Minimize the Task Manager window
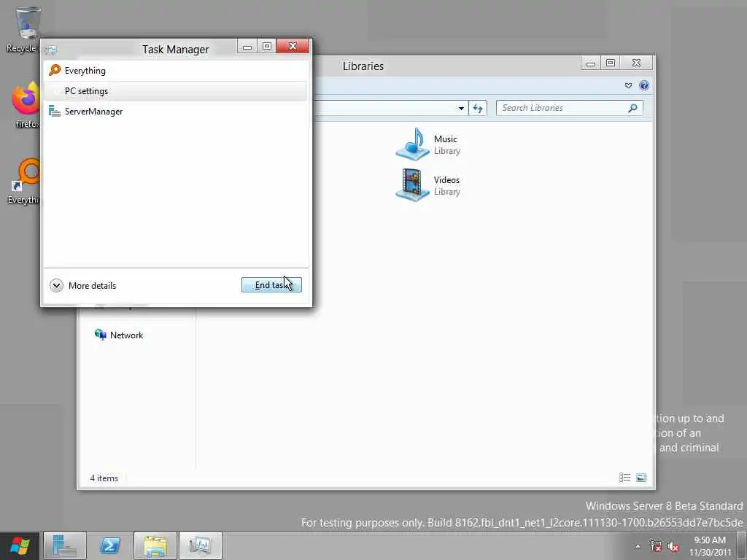747x560 pixels. (x=247, y=46)
